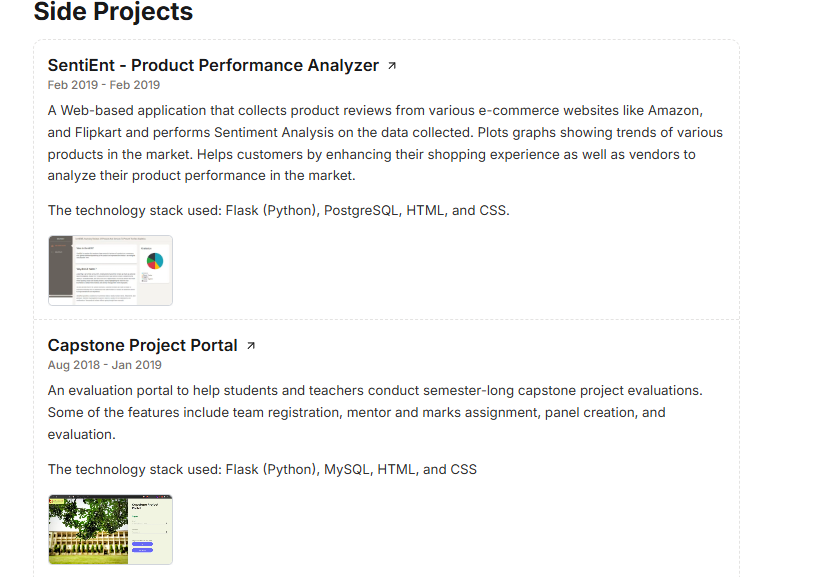Click the SentiEnt description paragraph
This screenshot has width=824, height=577.
tap(385, 143)
